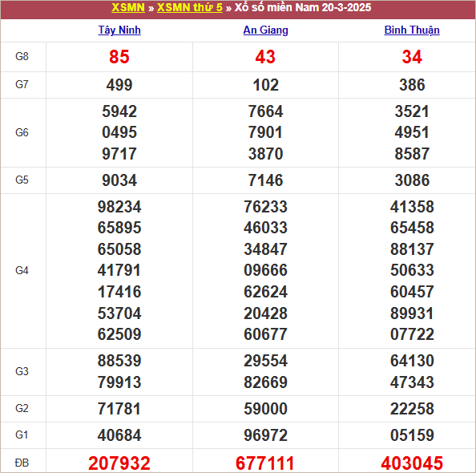Click the G8 row label

point(22,56)
